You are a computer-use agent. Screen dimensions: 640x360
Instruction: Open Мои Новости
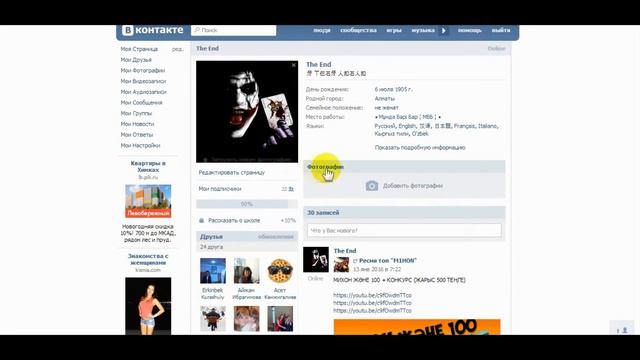pyautogui.click(x=137, y=124)
